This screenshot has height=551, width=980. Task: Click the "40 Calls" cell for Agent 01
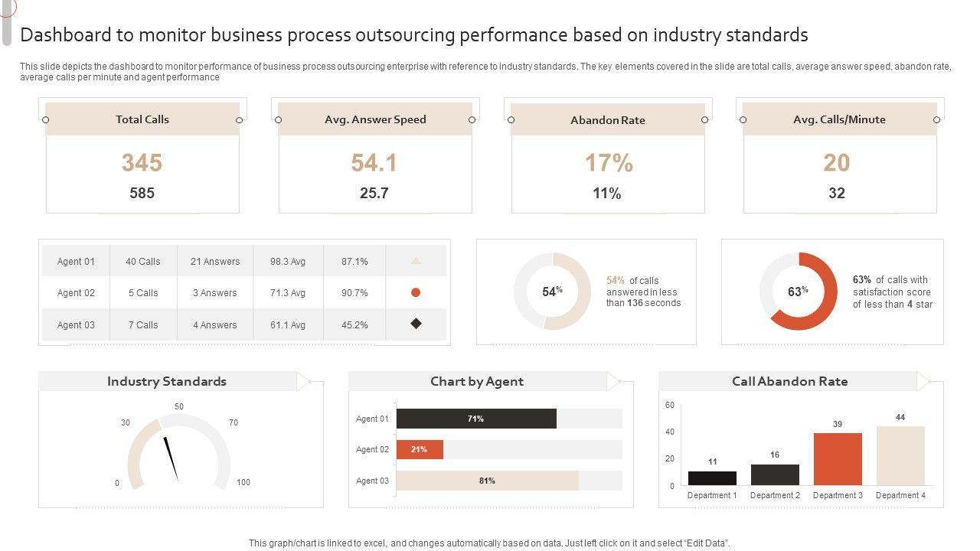143,261
